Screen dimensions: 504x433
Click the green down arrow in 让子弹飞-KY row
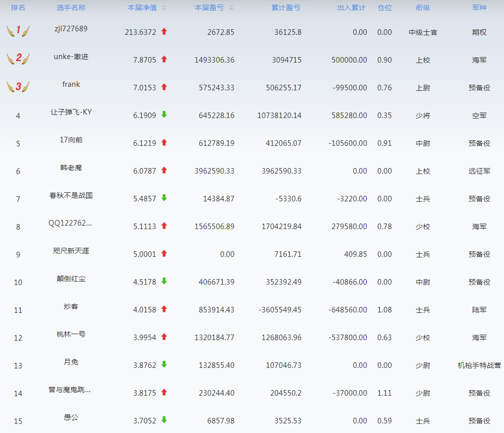click(164, 115)
